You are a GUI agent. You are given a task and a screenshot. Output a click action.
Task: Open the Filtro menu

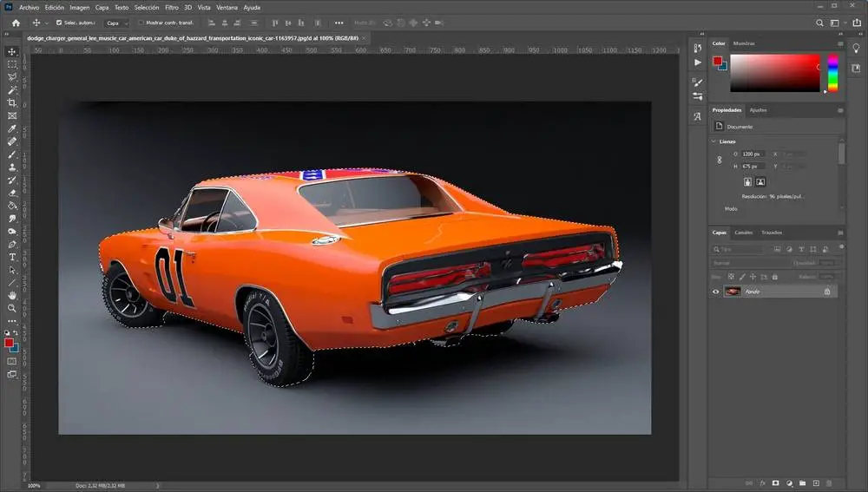(x=172, y=8)
